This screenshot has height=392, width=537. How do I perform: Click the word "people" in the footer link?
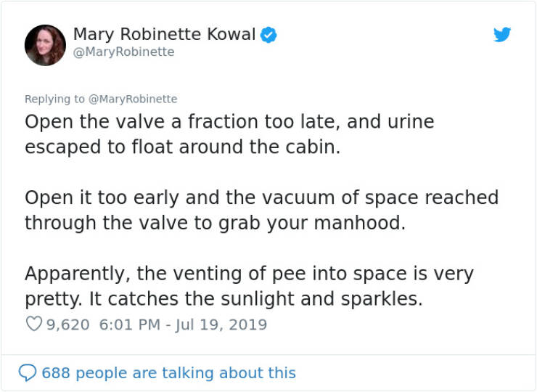102,374
